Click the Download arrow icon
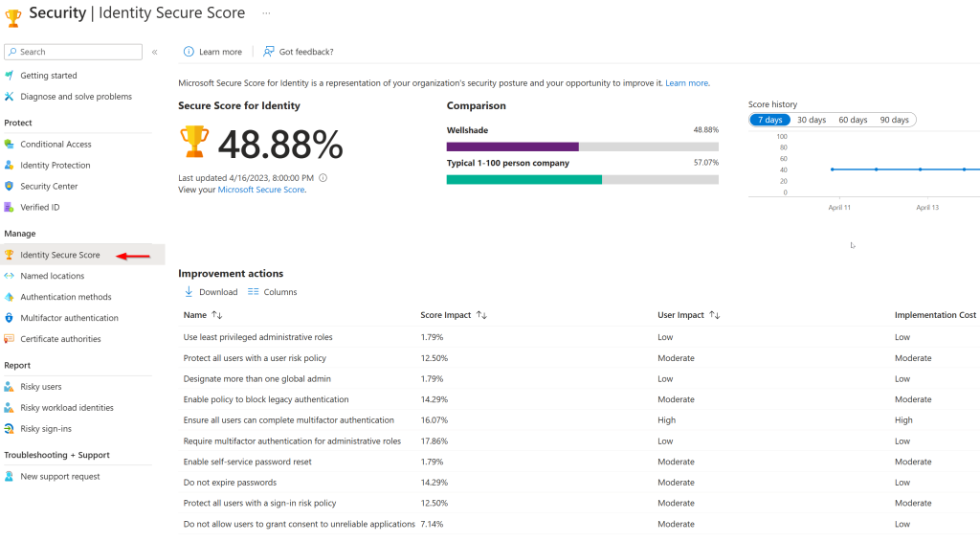This screenshot has width=980, height=542. (x=189, y=291)
